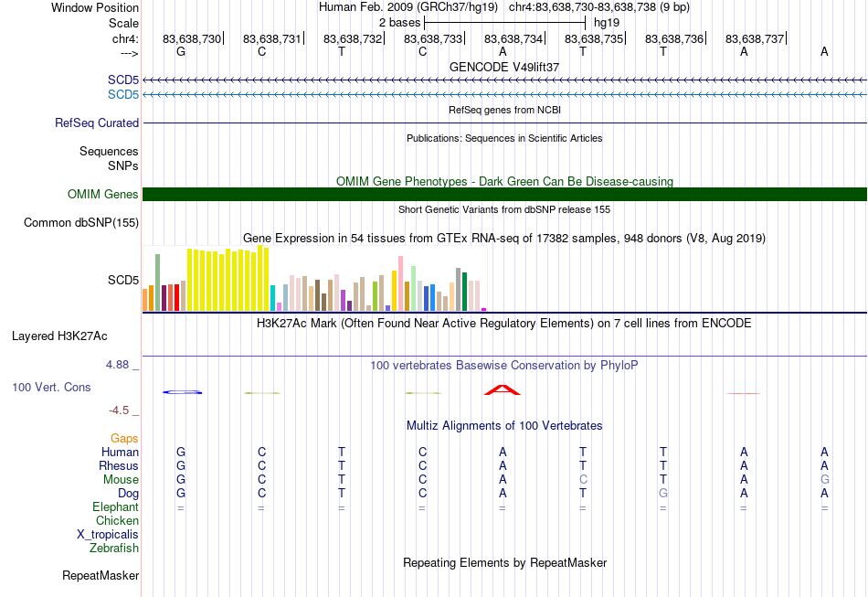Click the scale bar labeled 2 bases

504,23
